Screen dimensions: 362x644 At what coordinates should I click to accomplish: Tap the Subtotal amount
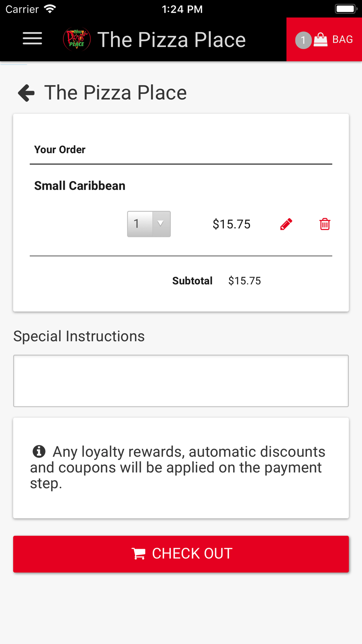coord(245,281)
